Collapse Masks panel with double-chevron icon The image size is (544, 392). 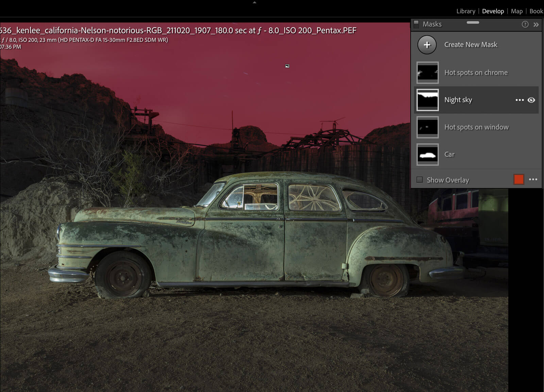[x=536, y=24]
